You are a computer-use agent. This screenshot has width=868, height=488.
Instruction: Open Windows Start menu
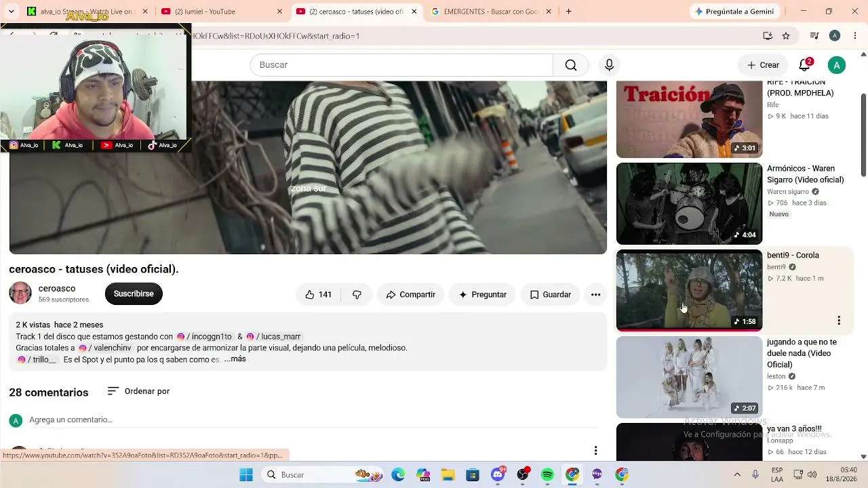pos(245,474)
